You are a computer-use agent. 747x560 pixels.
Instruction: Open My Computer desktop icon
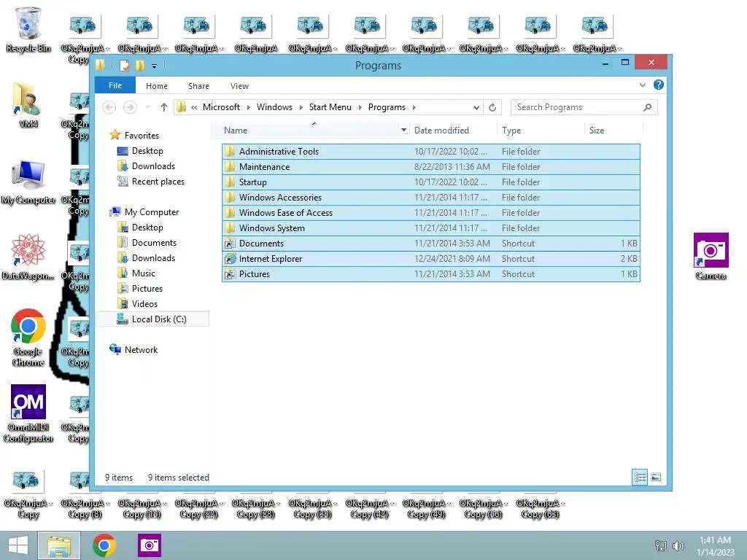coord(28,182)
